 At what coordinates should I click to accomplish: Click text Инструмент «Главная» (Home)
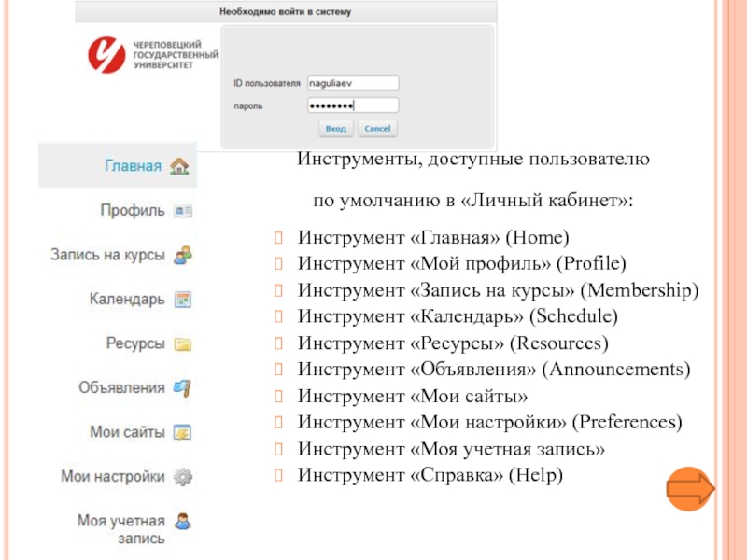coord(433,237)
